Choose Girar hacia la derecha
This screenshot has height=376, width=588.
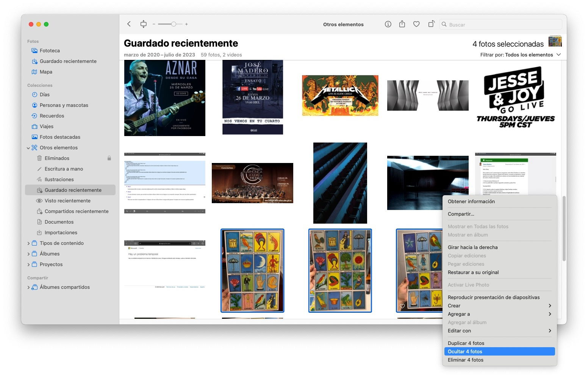pos(499,247)
